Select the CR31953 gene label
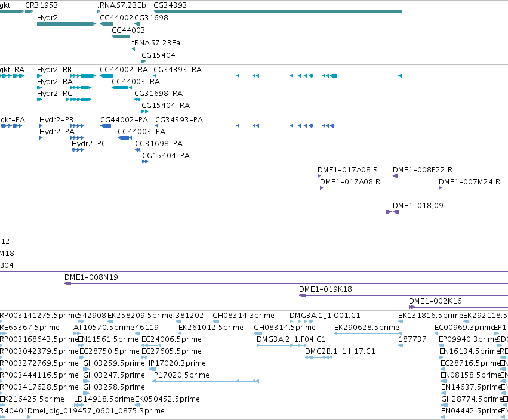 [41, 5]
